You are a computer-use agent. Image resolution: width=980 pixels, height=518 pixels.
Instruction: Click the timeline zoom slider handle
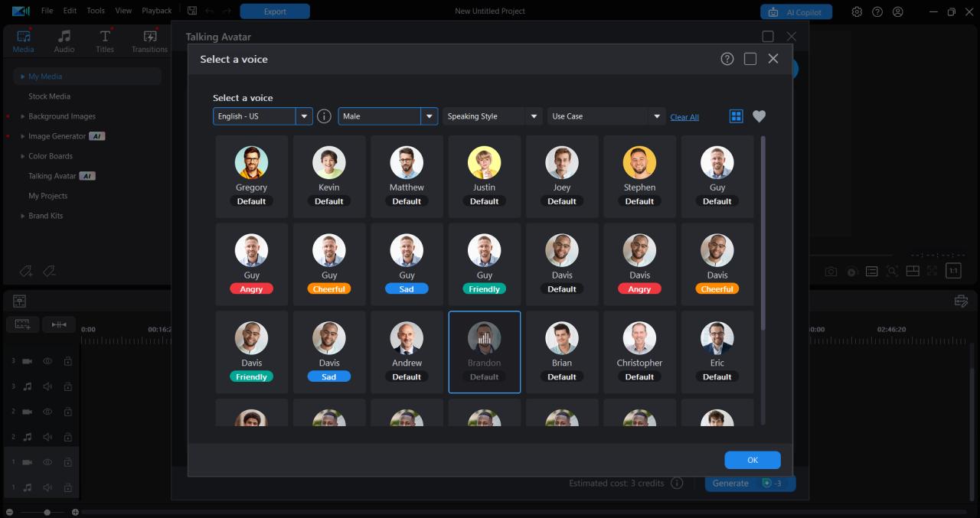pos(46,512)
